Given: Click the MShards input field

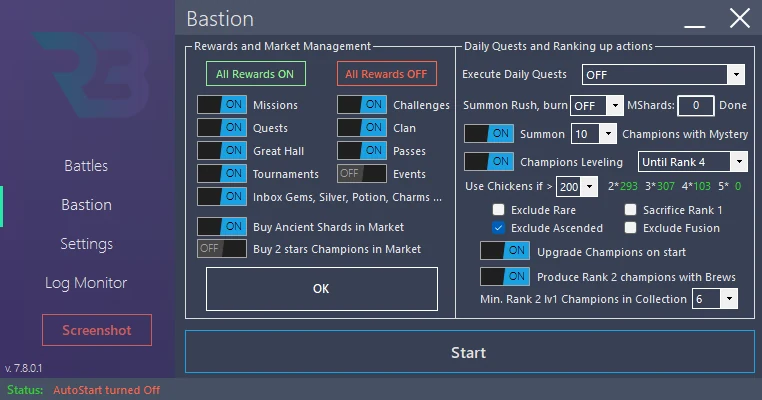Looking at the screenshot, I should point(696,105).
